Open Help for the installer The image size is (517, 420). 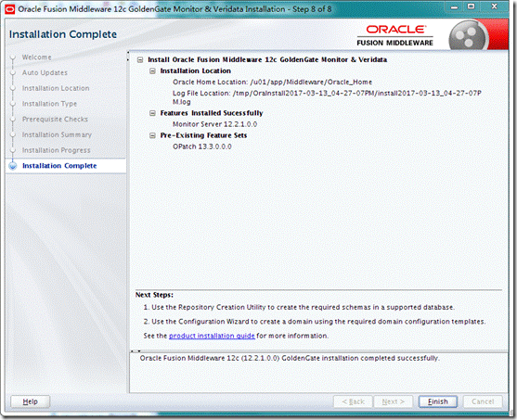click(x=30, y=401)
